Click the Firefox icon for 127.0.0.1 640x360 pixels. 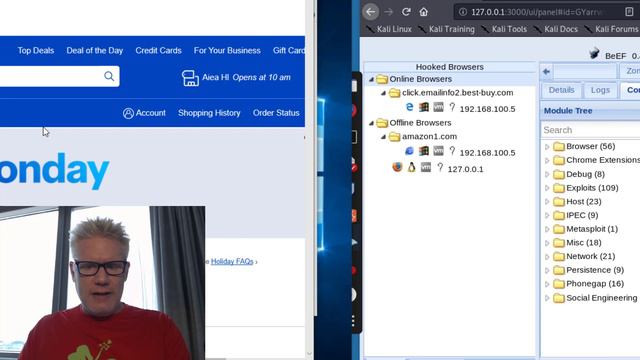pos(397,167)
